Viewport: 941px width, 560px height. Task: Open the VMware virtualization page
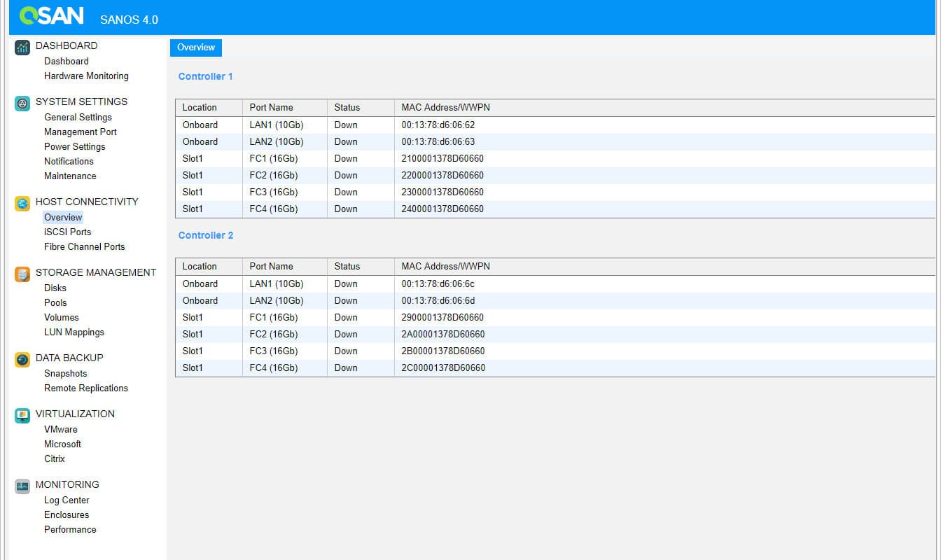point(61,429)
